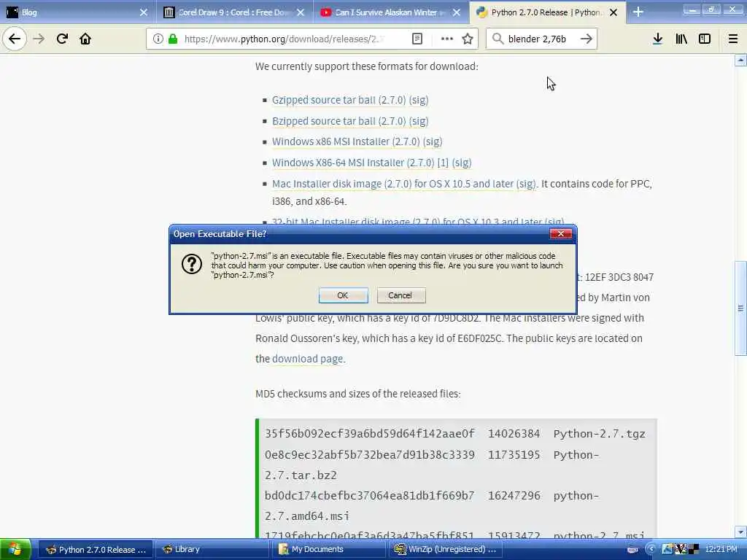Screen dimensions: 747x560
Task: Click the vertical scrollbar thumb
Action: click(x=740, y=308)
